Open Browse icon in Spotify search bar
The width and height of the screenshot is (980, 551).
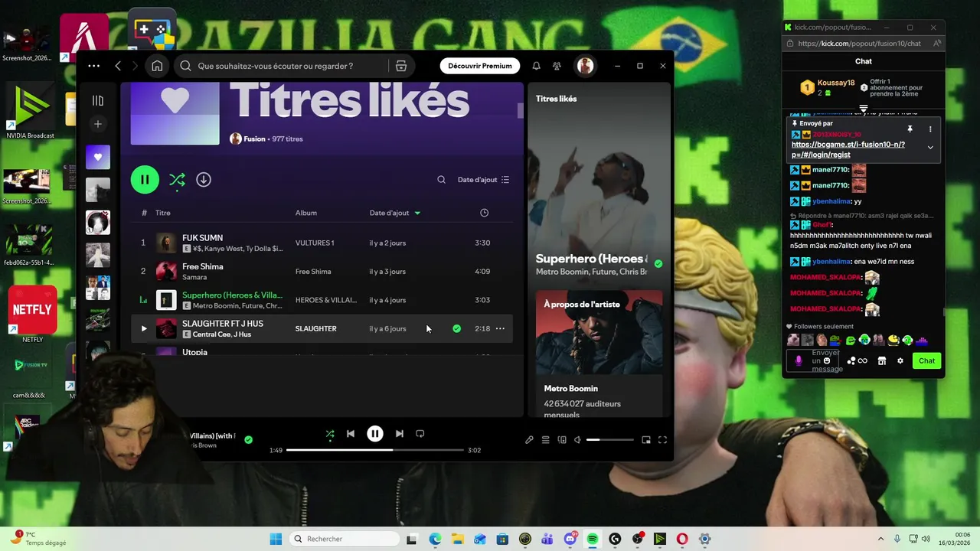tap(400, 66)
